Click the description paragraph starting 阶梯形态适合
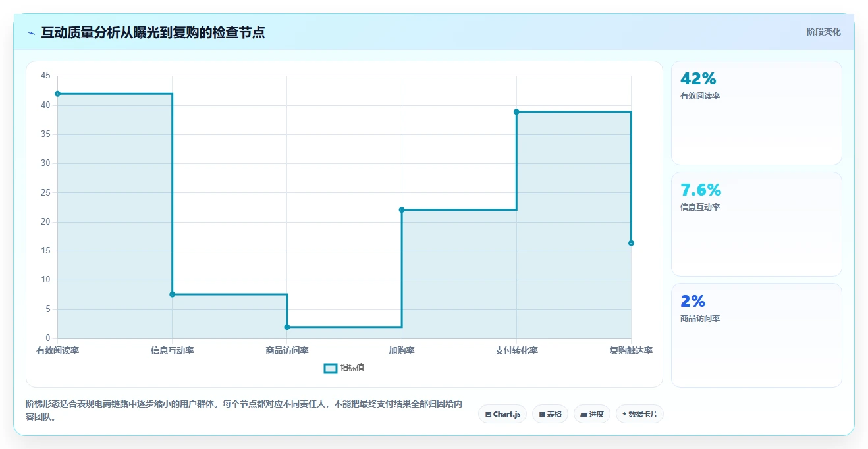The height and width of the screenshot is (449, 868). click(244, 410)
